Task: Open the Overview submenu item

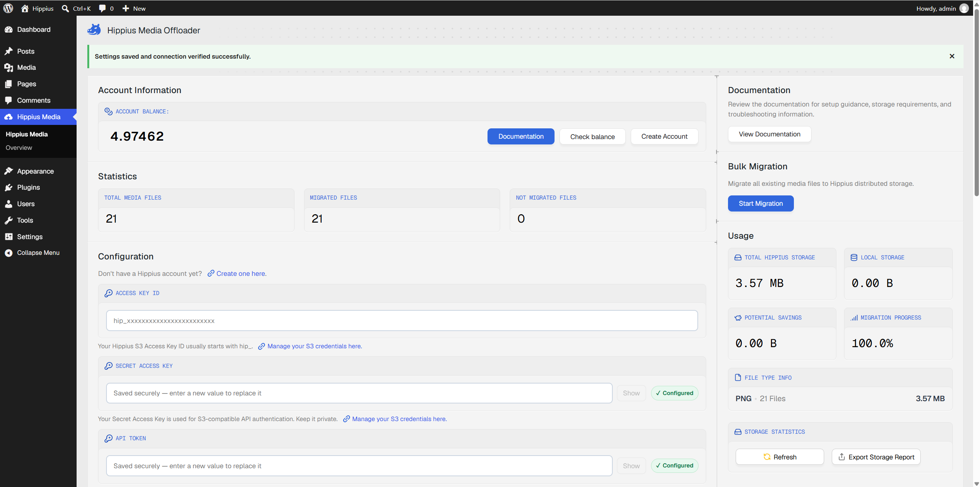Action: point(19,148)
